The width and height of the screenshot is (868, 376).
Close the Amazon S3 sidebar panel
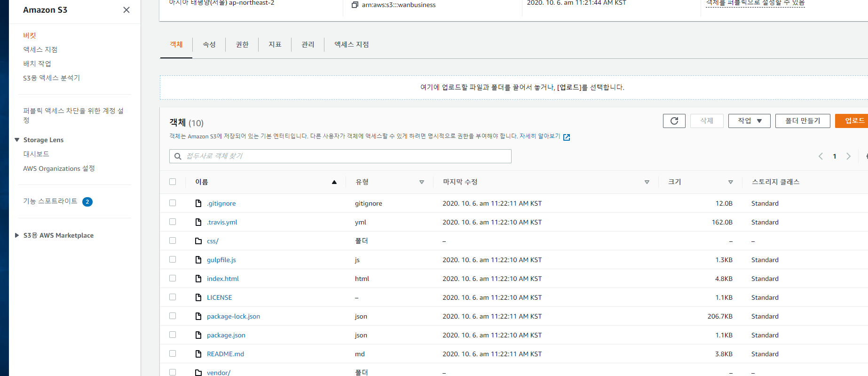click(126, 10)
